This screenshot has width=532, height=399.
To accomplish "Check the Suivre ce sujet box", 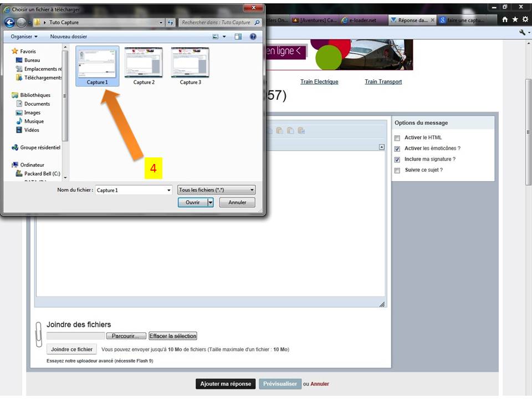I will 397,171.
